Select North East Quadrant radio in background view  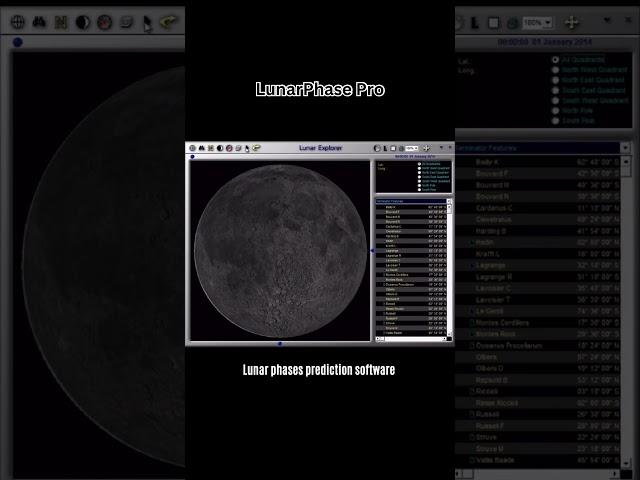click(x=555, y=80)
